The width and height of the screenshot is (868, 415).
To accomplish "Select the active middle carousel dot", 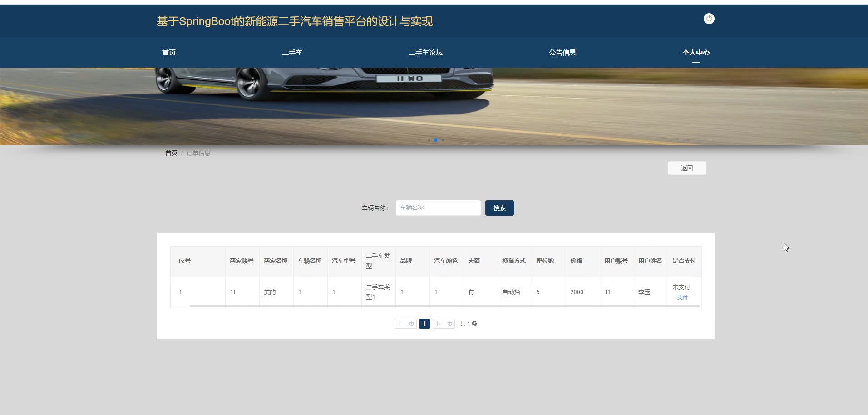I will [436, 140].
